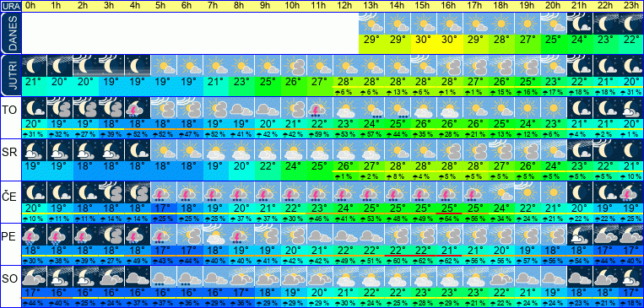Click the SO 5h rainy cloud icon
The image size is (644, 308).
(x=164, y=277)
